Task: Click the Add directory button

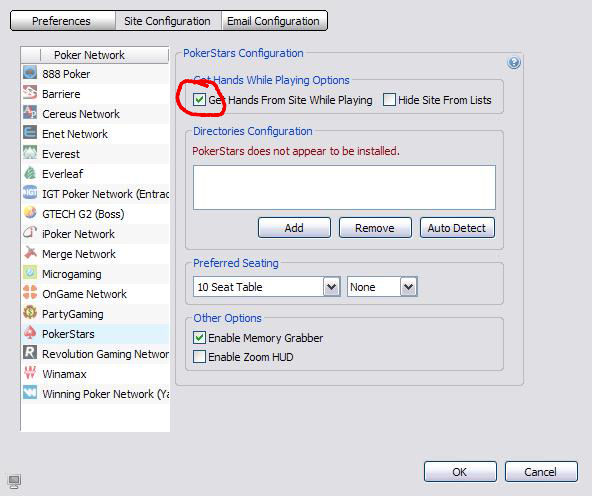Action: pyautogui.click(x=294, y=228)
